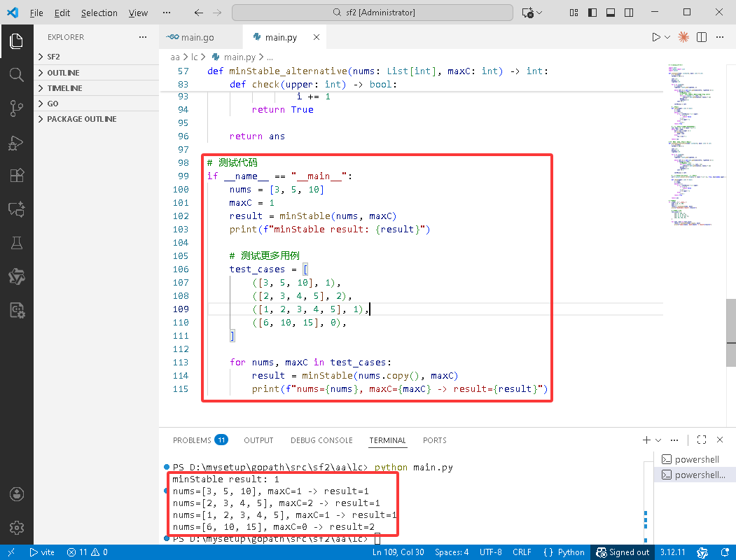Open the Manage gear settings icon

click(16, 528)
